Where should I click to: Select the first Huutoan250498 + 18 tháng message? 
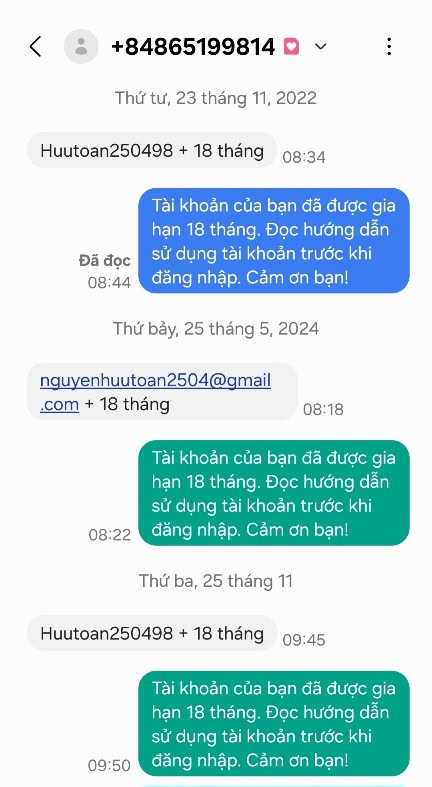(x=152, y=151)
